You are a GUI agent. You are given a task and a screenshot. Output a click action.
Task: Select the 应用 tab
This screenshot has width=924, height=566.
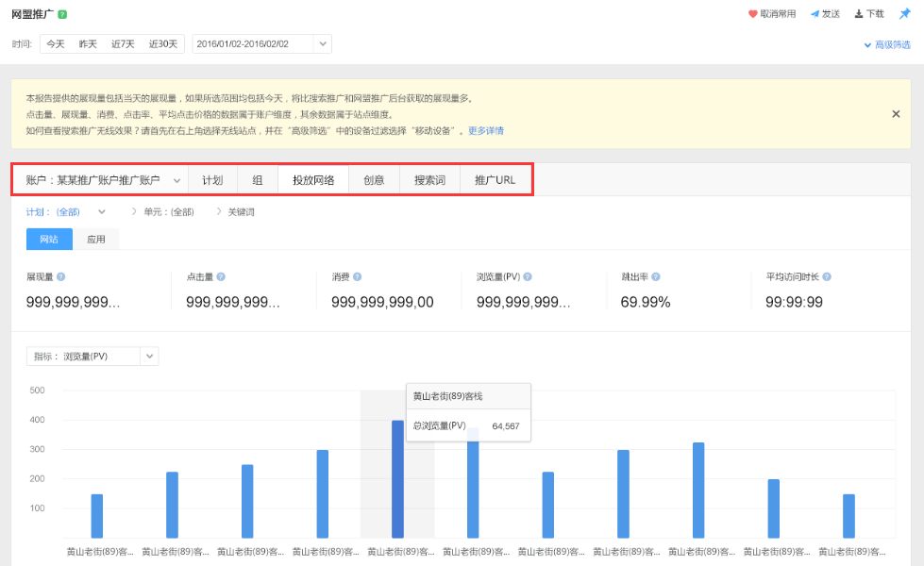(x=96, y=240)
